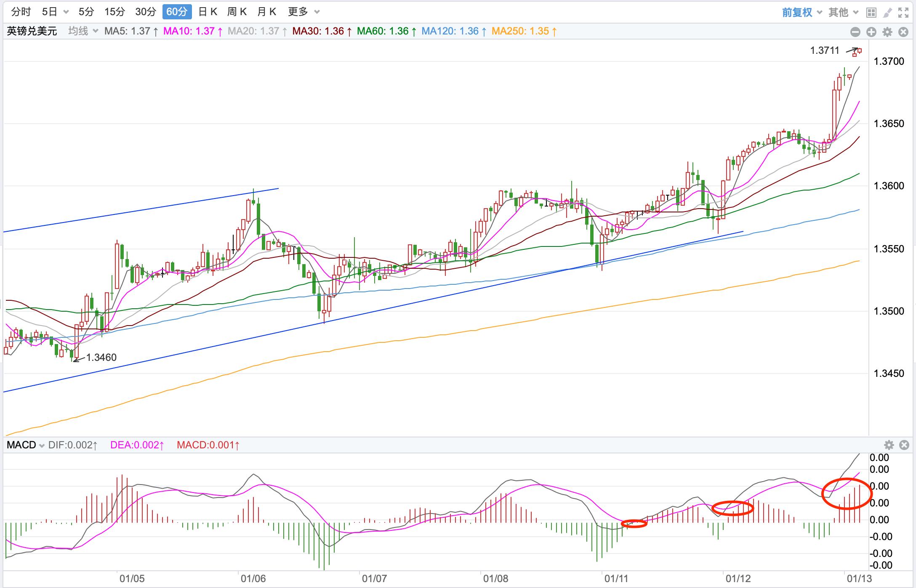Open the grid layout view icon

(x=871, y=13)
